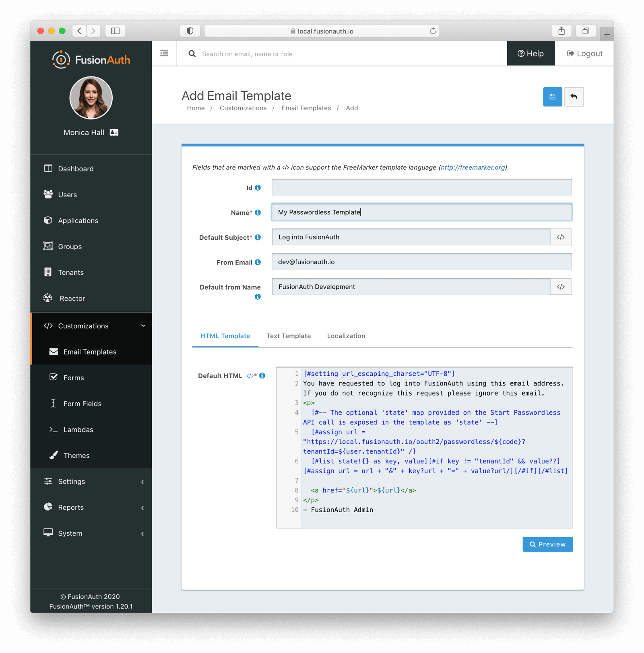Click the search on email, name or role field
Viewport: 644px width, 653px height.
pos(350,54)
